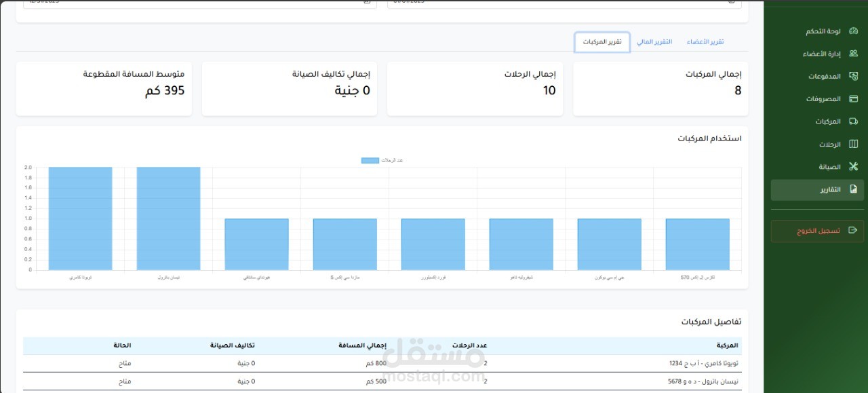
Task: Click the الحالة column header
Action: 123,345
